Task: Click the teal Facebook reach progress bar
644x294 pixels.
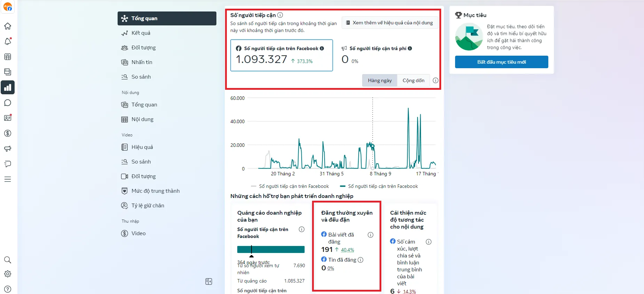Action: pyautogui.click(x=271, y=249)
